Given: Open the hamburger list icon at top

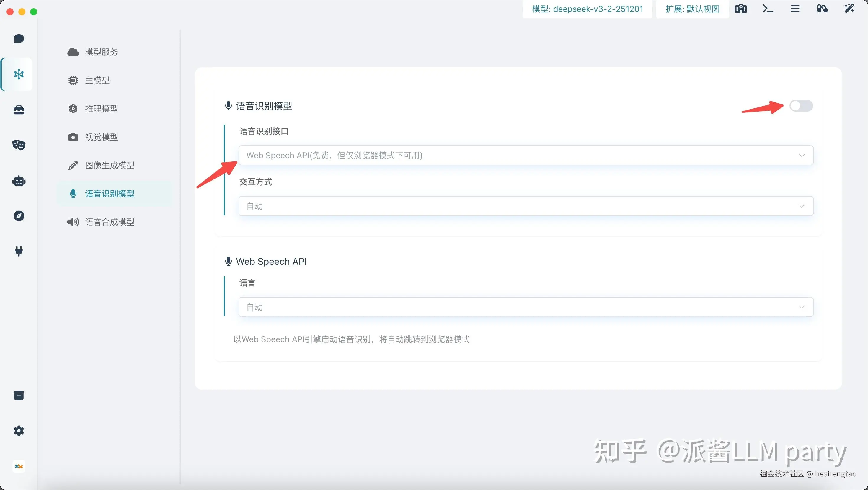Looking at the screenshot, I should tap(795, 9).
